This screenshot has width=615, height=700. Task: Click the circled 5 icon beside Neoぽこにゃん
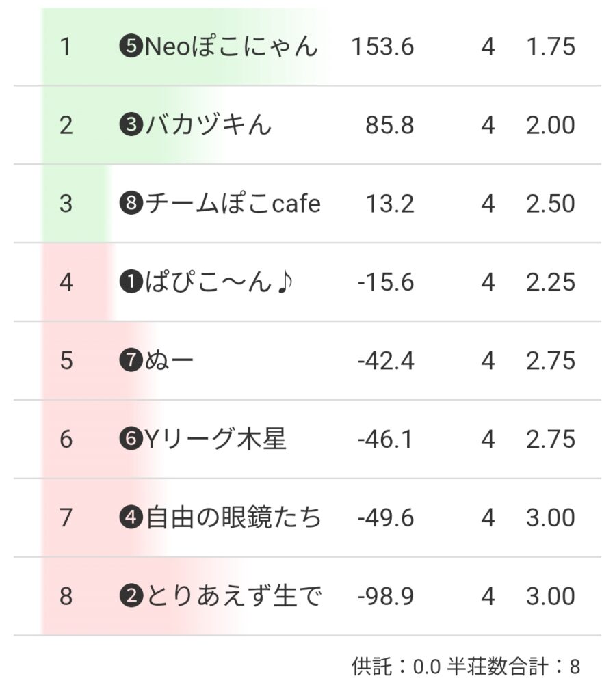[131, 47]
